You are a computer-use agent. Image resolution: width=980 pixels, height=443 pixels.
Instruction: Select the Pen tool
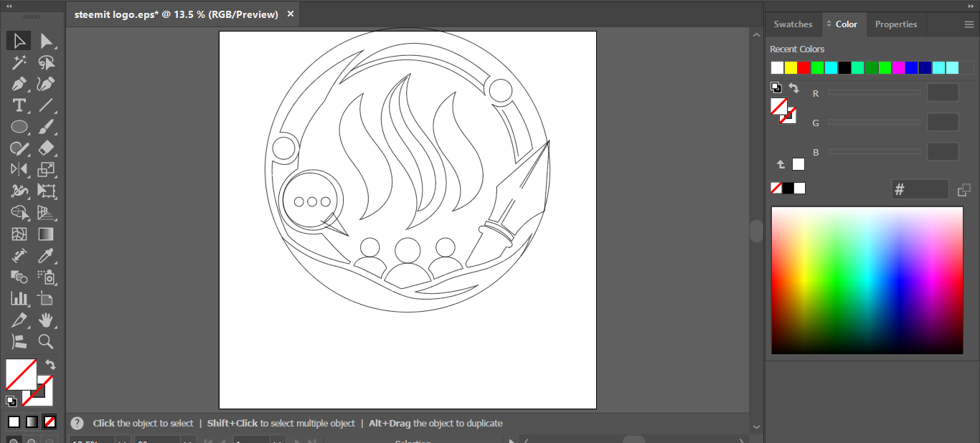[19, 84]
